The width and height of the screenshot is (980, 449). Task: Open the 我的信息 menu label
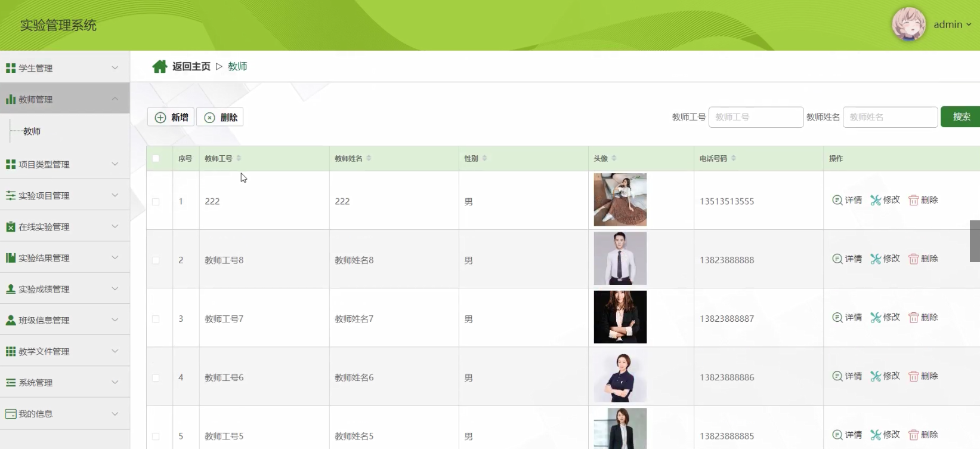36,414
